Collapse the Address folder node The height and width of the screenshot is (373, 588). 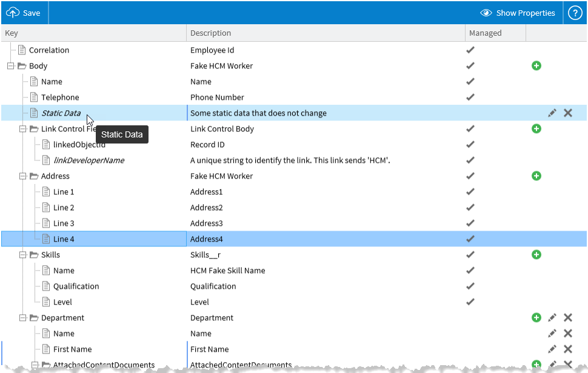coord(23,176)
